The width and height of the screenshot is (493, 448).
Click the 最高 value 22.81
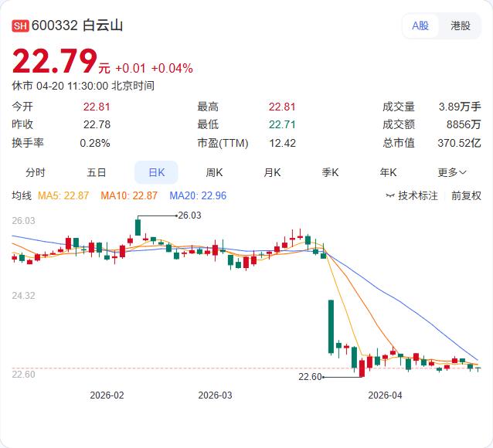[282, 107]
